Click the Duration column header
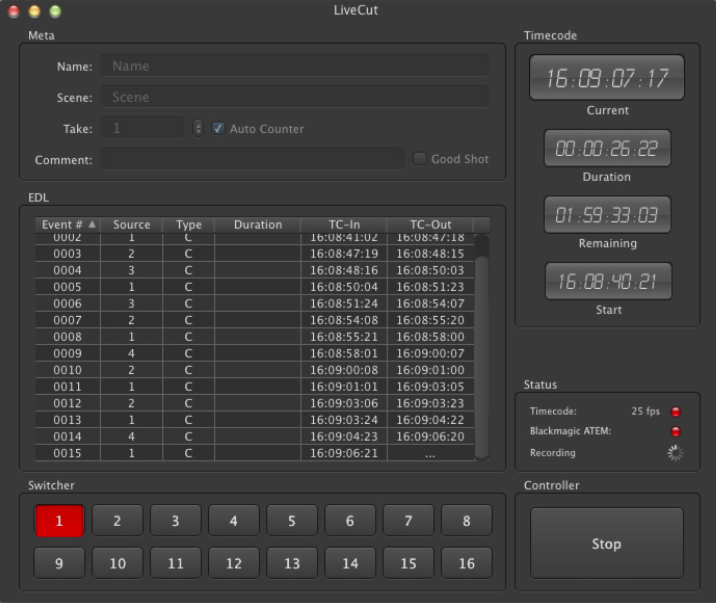This screenshot has width=716, height=603. pyautogui.click(x=258, y=225)
